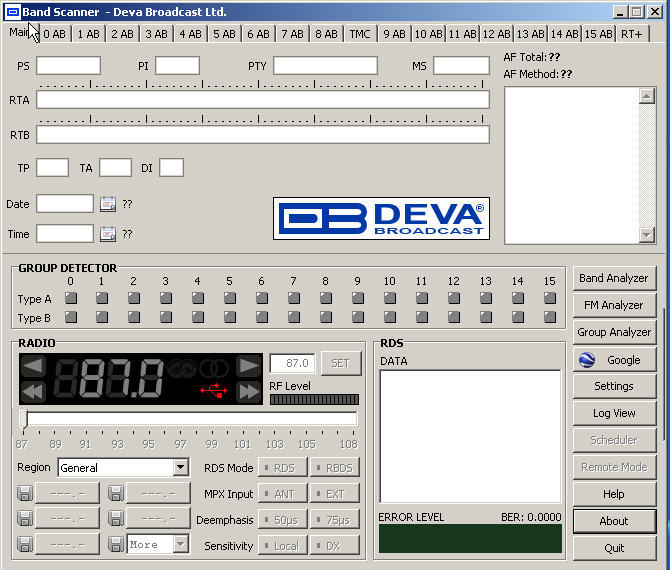Open the calendar icon next to Time
This screenshot has height=570, width=670.
point(108,234)
